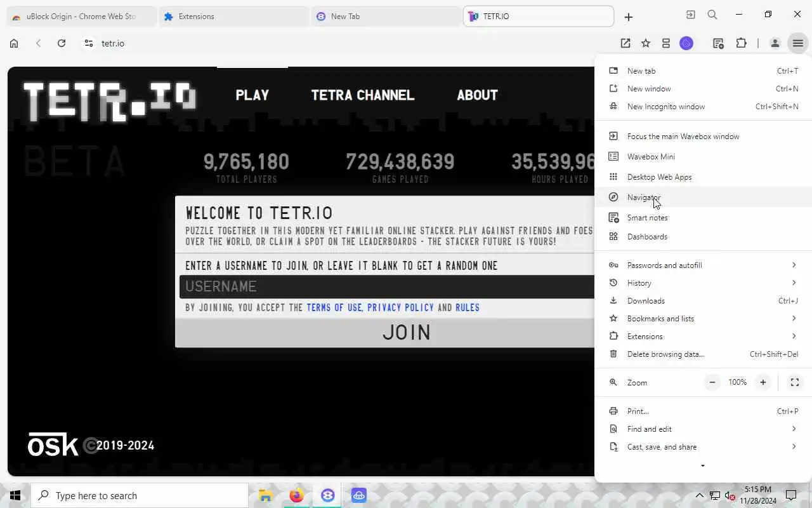This screenshot has width=812, height=508.
Task: Click the split view icon in toolbar
Action: pos(666,43)
